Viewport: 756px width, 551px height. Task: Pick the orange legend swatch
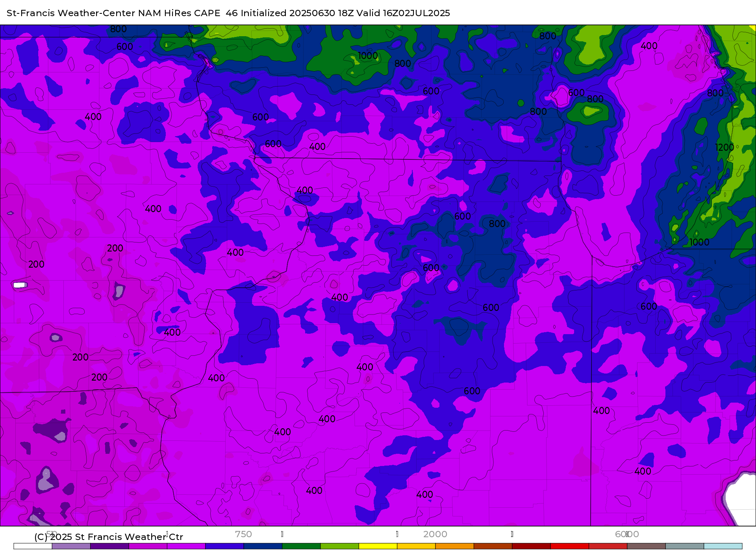[x=455, y=546]
